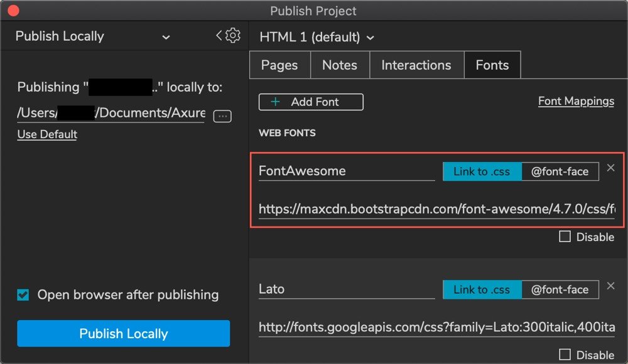Switch to the Pages tab
This screenshot has height=364, width=628.
click(x=279, y=65)
